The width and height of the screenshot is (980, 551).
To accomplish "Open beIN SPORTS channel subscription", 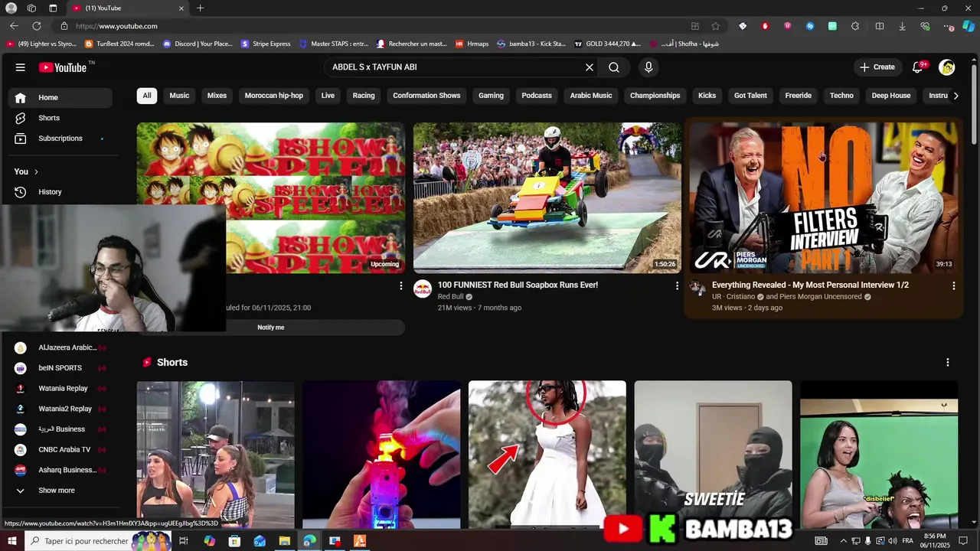I will [x=60, y=368].
